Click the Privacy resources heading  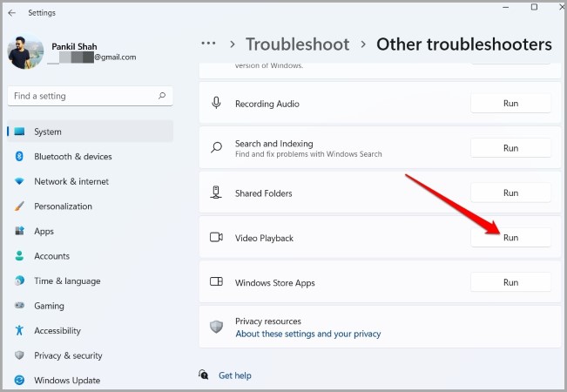click(x=268, y=321)
